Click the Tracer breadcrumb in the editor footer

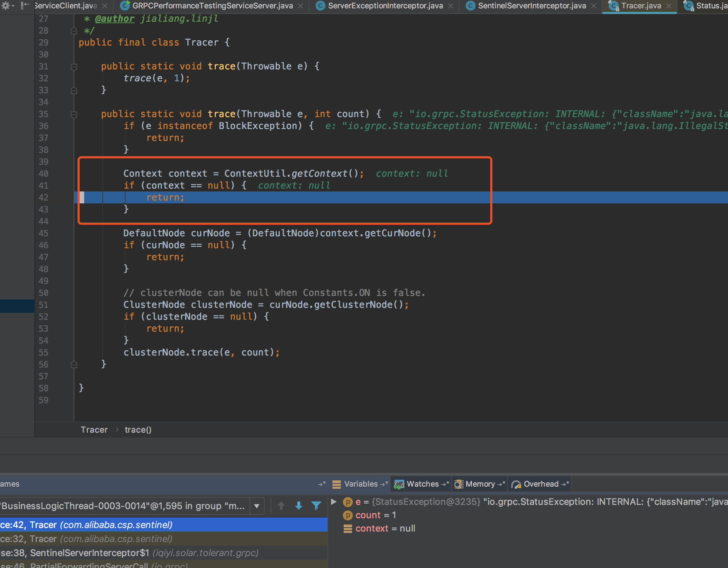[x=94, y=430]
